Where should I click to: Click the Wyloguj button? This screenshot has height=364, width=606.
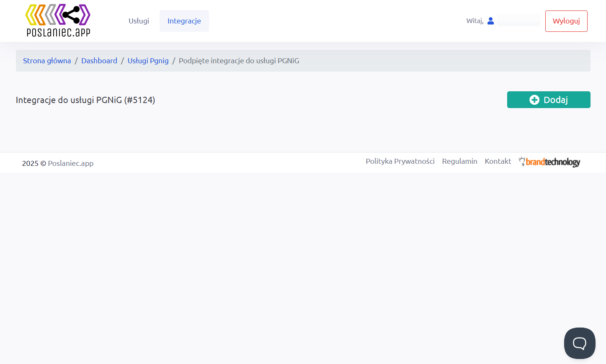point(566,21)
